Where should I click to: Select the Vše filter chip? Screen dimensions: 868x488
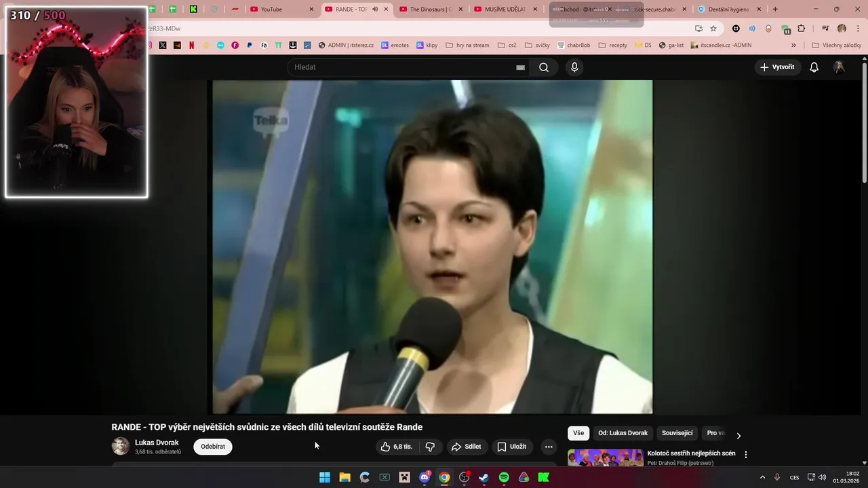point(578,433)
